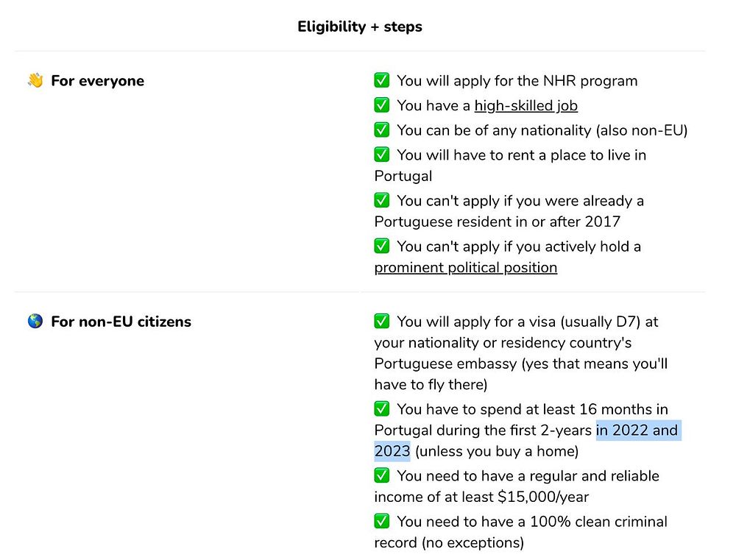Open the 'high-skilled job' link
Viewport: 736px width, 560px height.
tap(526, 106)
